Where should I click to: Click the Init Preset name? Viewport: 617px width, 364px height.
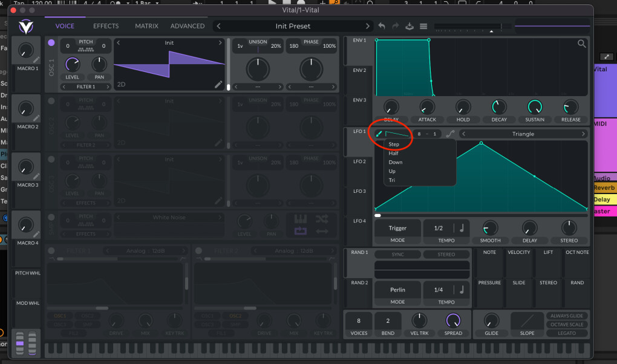[293, 26]
